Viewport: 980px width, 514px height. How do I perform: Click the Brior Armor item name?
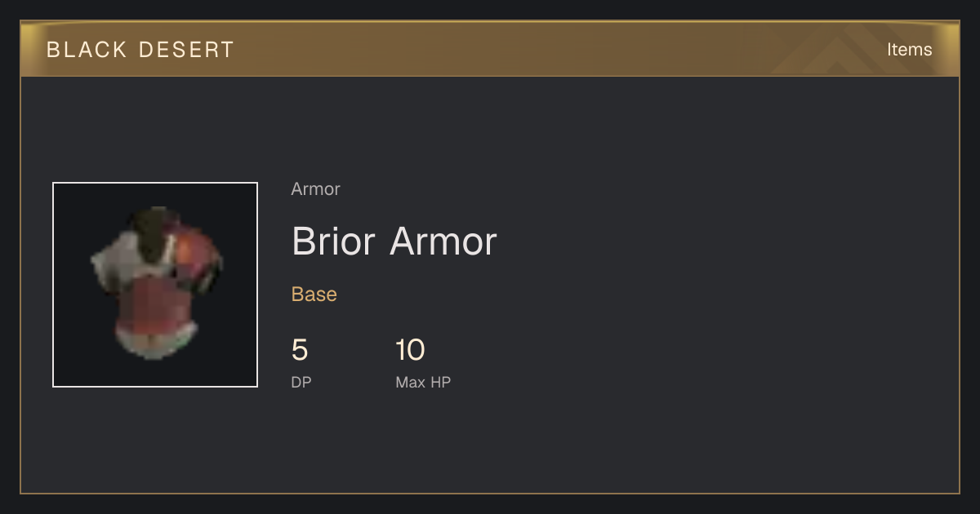point(394,241)
